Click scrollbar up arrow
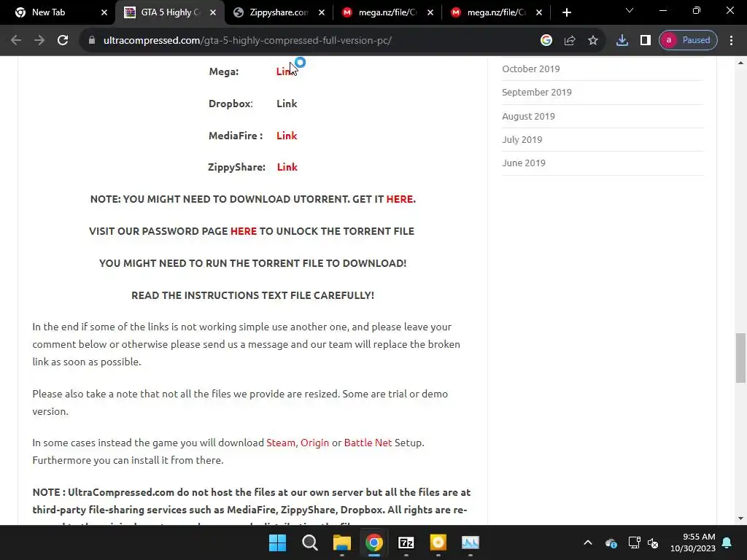 tap(740, 63)
